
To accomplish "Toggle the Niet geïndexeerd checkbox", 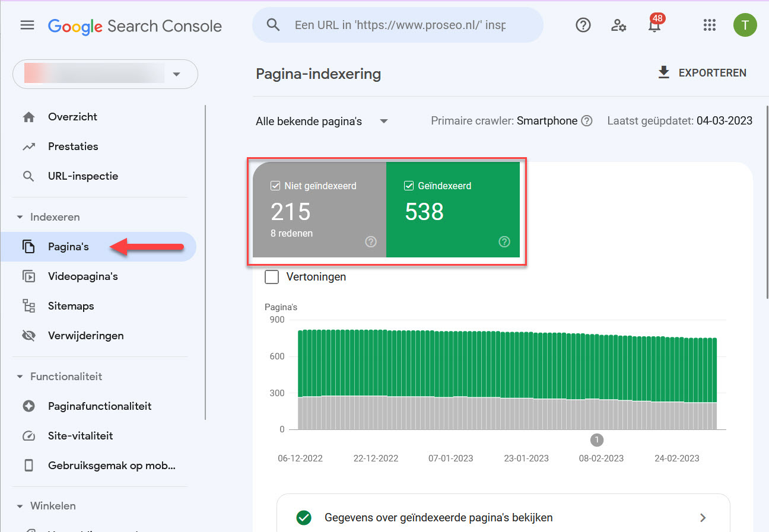I will coord(275,186).
